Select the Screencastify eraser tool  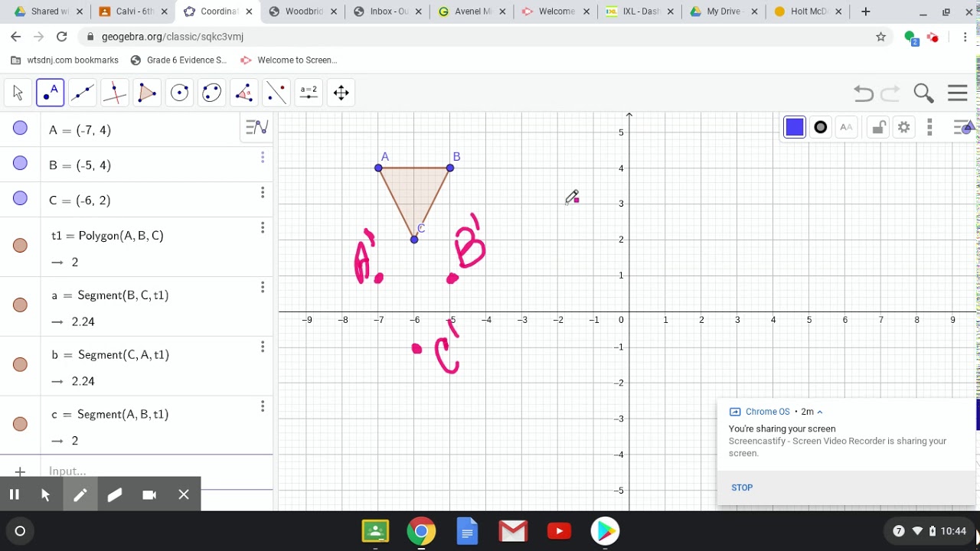115,494
